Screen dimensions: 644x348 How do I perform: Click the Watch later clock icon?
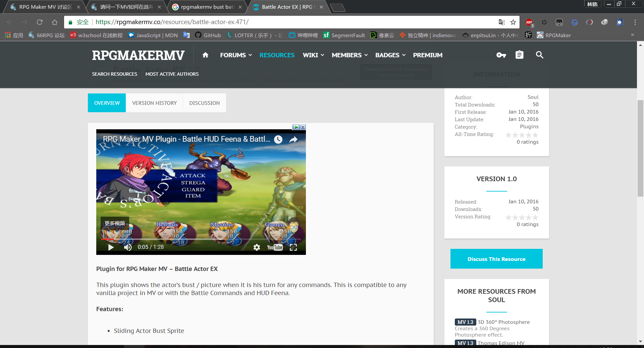(278, 139)
